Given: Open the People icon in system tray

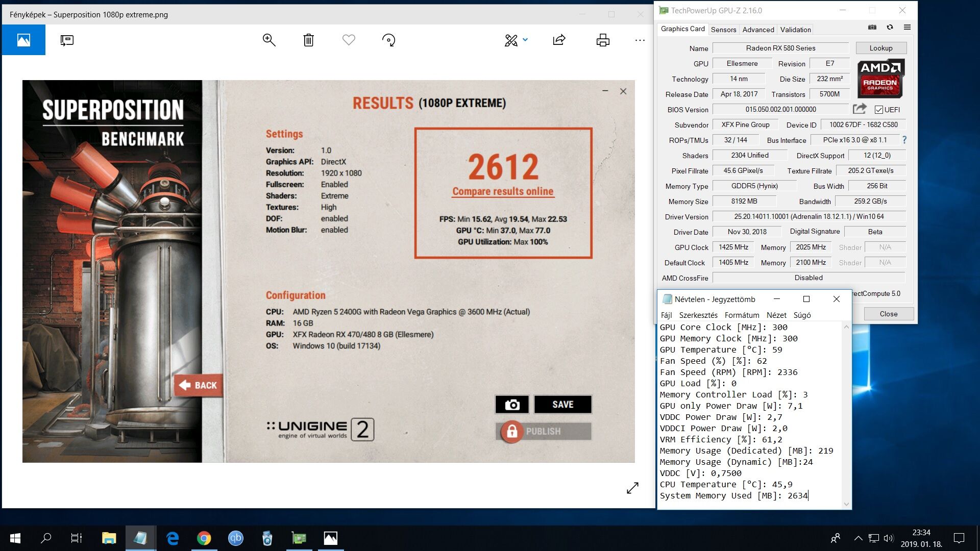Looking at the screenshot, I should (836, 538).
